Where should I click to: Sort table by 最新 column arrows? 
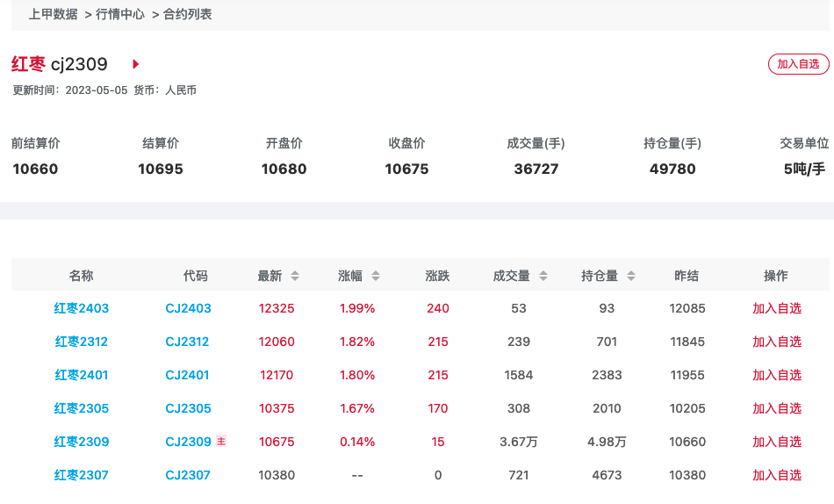point(295,276)
